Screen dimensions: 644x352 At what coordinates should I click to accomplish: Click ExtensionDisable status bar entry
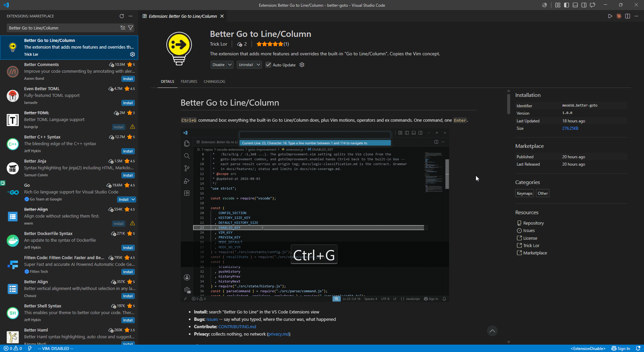coord(588,348)
